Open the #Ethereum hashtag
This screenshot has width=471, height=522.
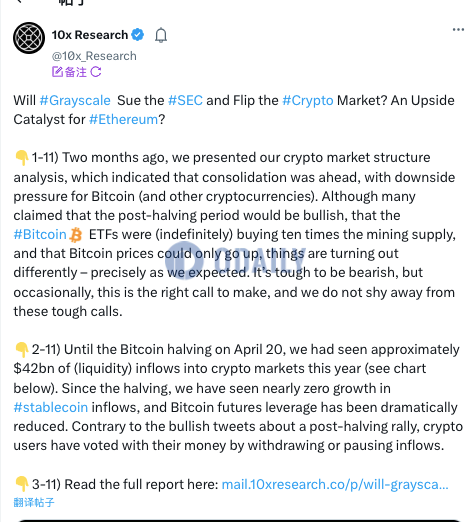pyautogui.click(x=123, y=119)
